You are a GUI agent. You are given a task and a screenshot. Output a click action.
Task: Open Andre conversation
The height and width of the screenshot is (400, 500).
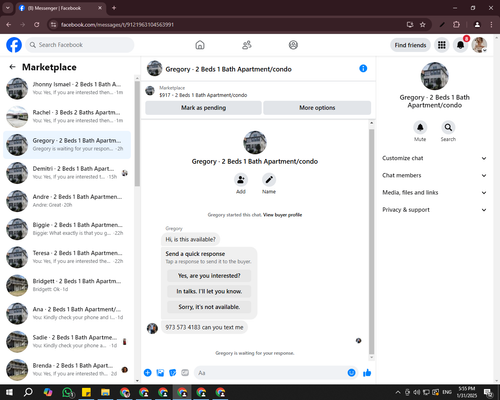pos(67,201)
